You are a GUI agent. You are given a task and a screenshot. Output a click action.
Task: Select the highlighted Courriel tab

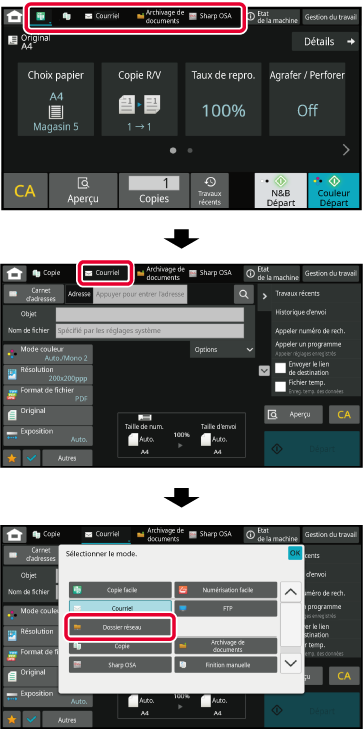point(106,273)
